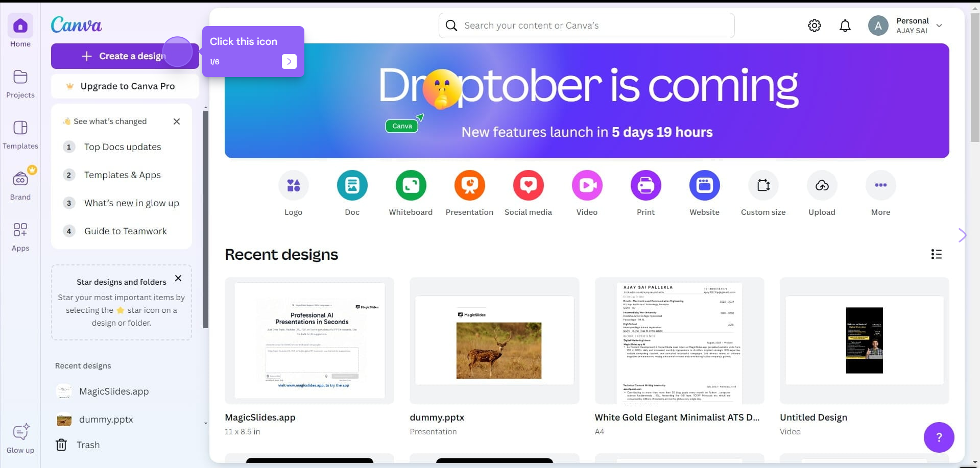Expand the Personal account dropdown chevron

pyautogui.click(x=939, y=26)
